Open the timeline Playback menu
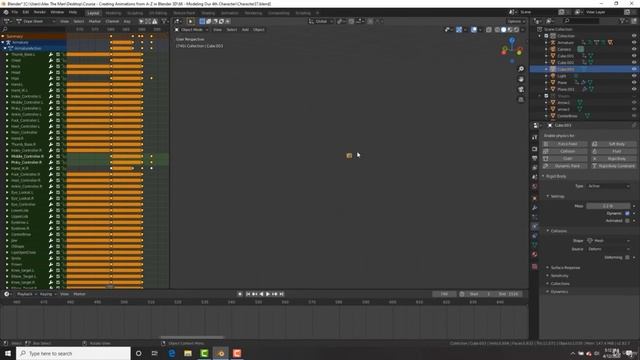This screenshot has height=360, width=640. [26, 294]
